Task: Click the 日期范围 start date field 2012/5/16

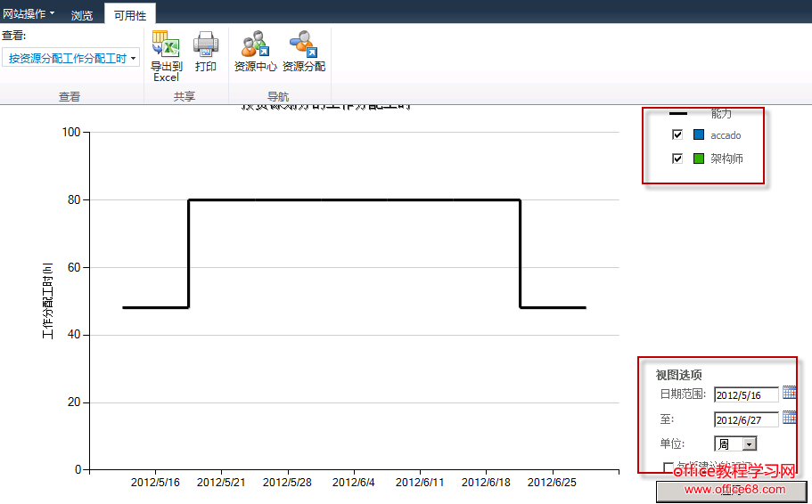Action: 746,394
